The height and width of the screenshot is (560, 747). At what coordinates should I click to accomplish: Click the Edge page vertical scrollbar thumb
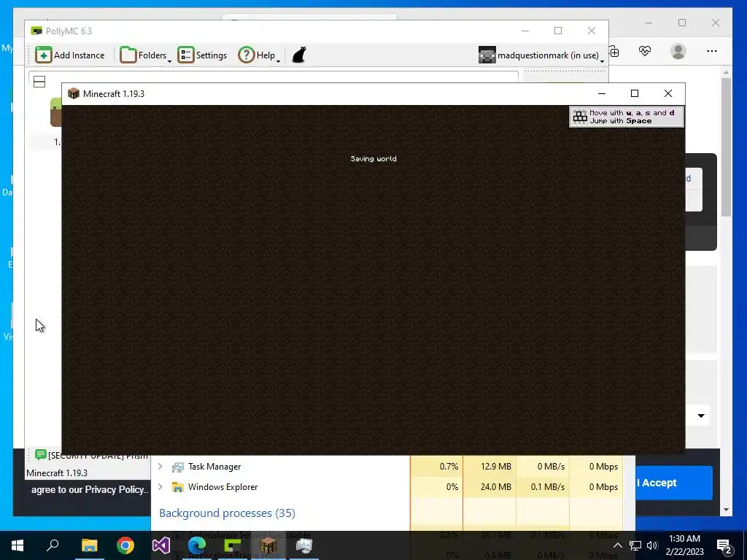click(726, 147)
